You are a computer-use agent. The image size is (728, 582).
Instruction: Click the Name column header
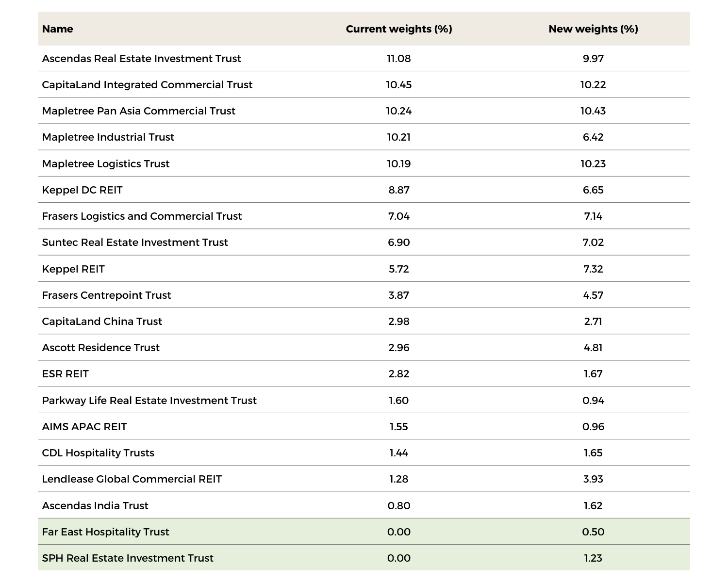point(57,29)
